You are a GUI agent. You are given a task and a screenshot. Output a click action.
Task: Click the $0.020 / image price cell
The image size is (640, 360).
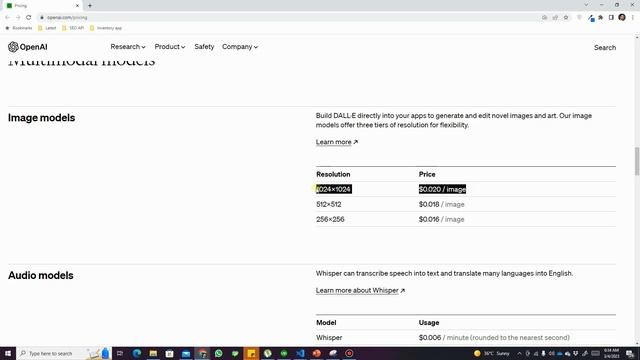[x=442, y=189]
